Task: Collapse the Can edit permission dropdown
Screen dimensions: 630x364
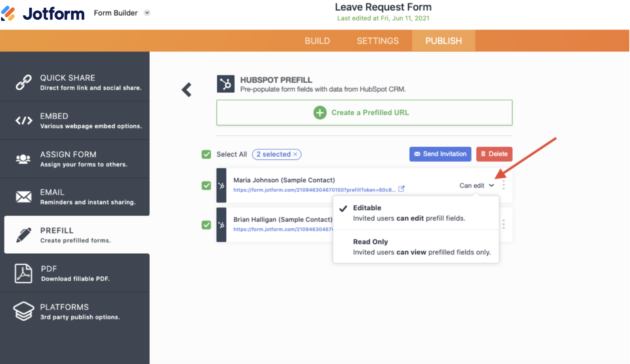Action: pyautogui.click(x=476, y=185)
